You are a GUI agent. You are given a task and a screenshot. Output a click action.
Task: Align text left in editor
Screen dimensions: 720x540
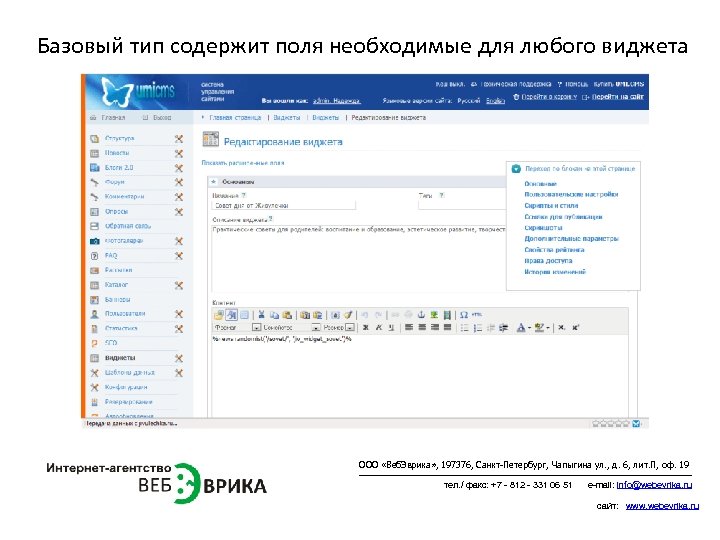409,327
